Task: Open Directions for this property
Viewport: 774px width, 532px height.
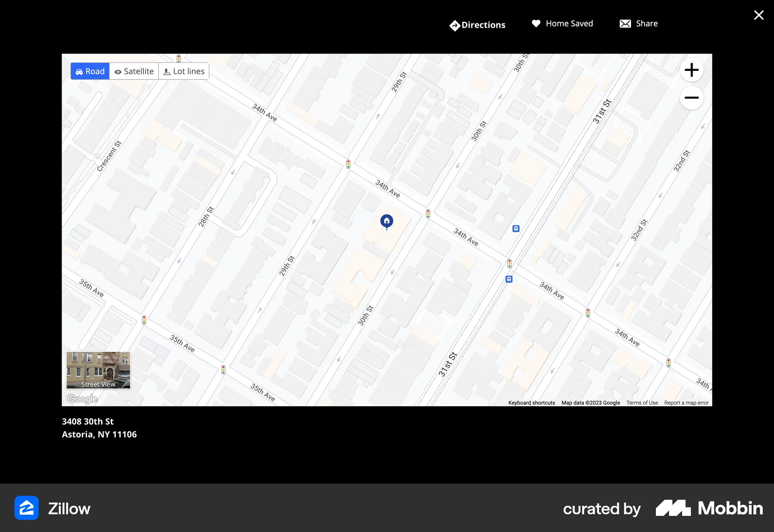Action: [x=477, y=25]
